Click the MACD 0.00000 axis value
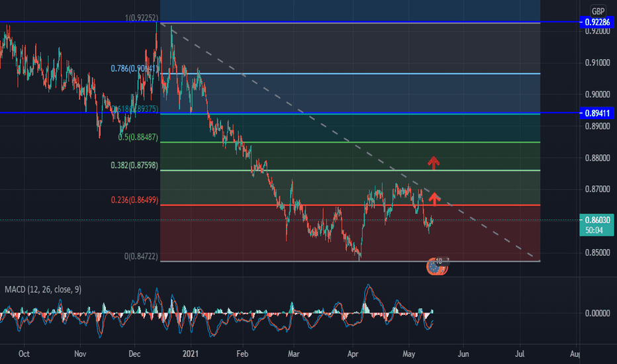The height and width of the screenshot is (364, 617). (x=597, y=313)
